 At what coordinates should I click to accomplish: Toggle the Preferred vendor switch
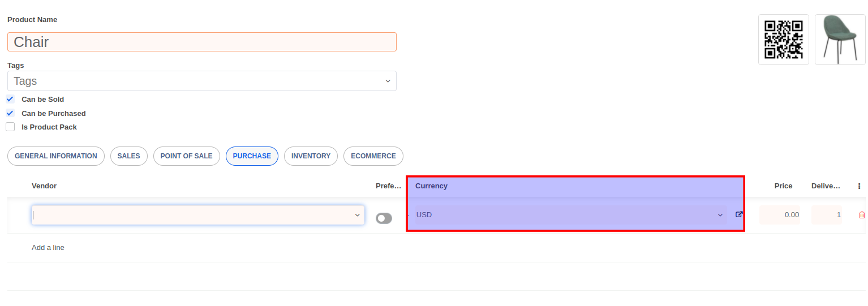384,218
